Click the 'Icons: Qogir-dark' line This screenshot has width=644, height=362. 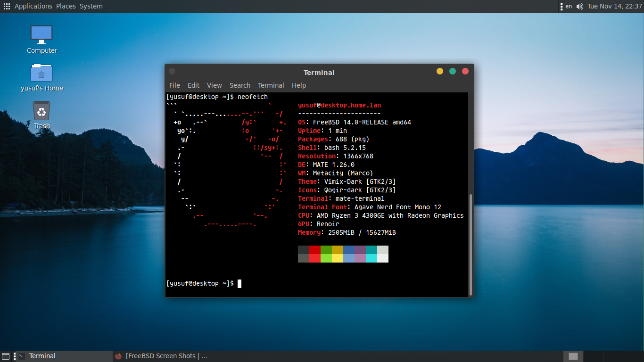tap(347, 190)
